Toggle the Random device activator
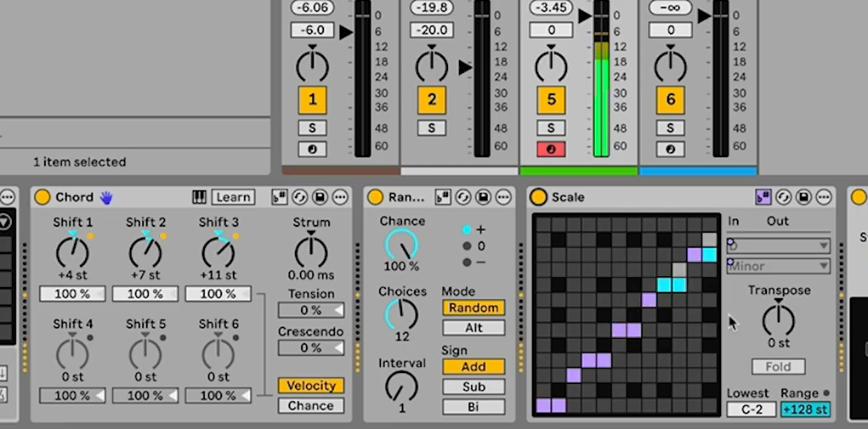Viewport: 868px width, 429px height. coord(375,197)
